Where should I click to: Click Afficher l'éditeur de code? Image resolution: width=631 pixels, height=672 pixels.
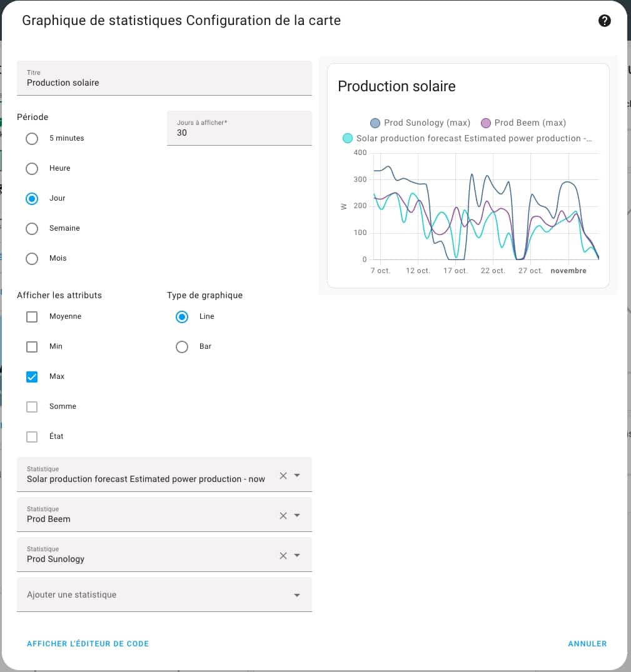click(x=88, y=644)
